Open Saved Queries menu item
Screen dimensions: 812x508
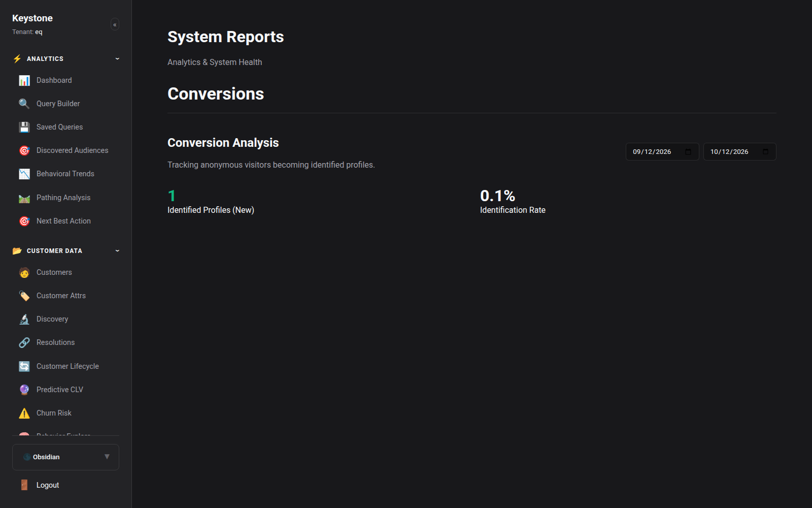(65, 127)
